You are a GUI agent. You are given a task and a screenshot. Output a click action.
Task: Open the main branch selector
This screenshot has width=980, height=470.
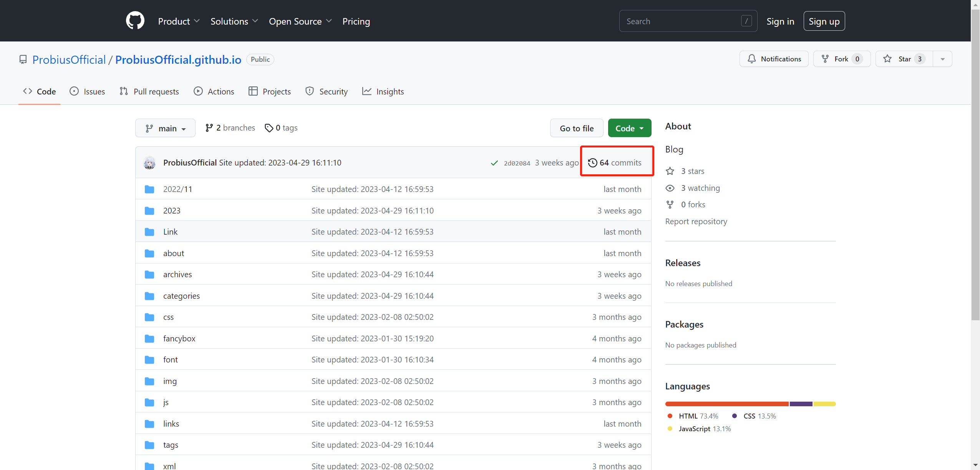tap(165, 128)
